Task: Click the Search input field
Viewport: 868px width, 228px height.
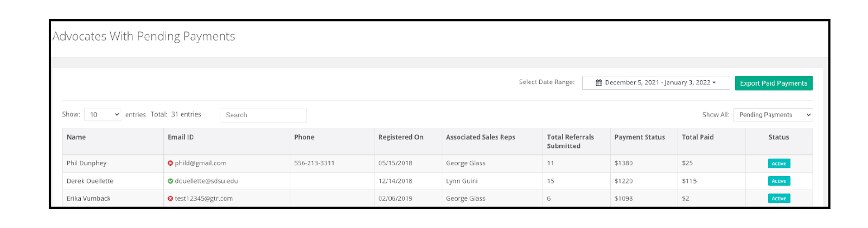Action: click(263, 115)
